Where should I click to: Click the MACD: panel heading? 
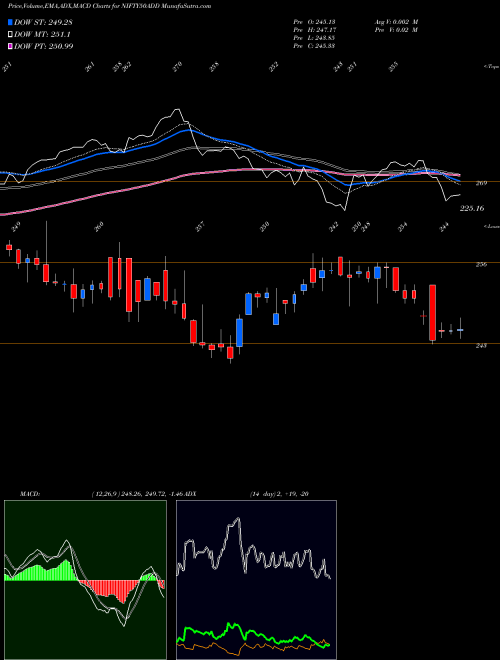[x=30, y=493]
